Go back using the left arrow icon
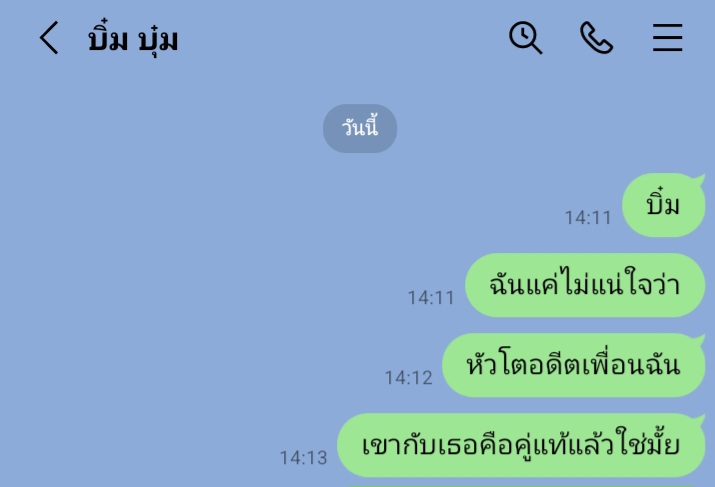Screen dimensions: 715x487 [x=49, y=38]
